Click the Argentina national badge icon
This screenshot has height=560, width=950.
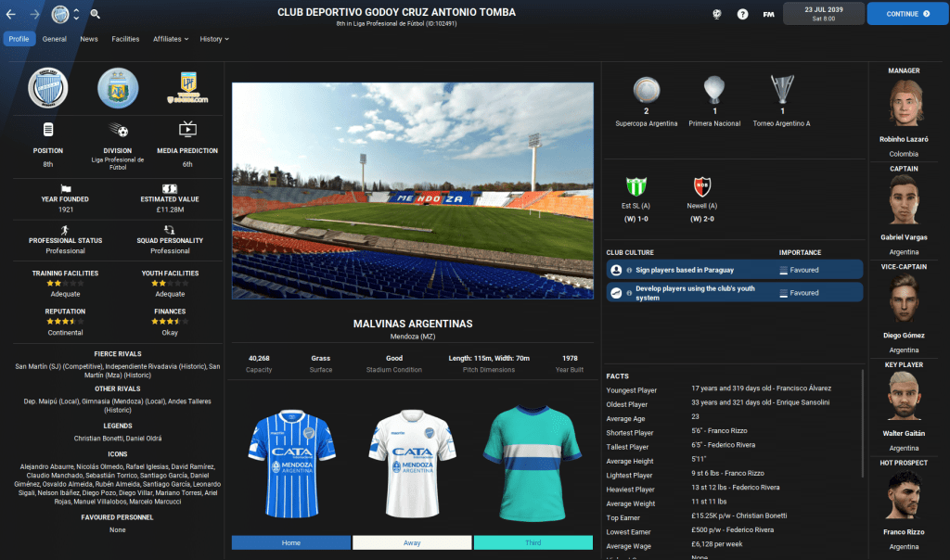click(118, 88)
